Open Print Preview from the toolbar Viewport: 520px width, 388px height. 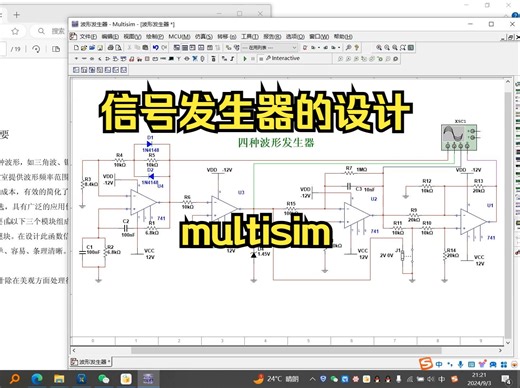[118, 48]
